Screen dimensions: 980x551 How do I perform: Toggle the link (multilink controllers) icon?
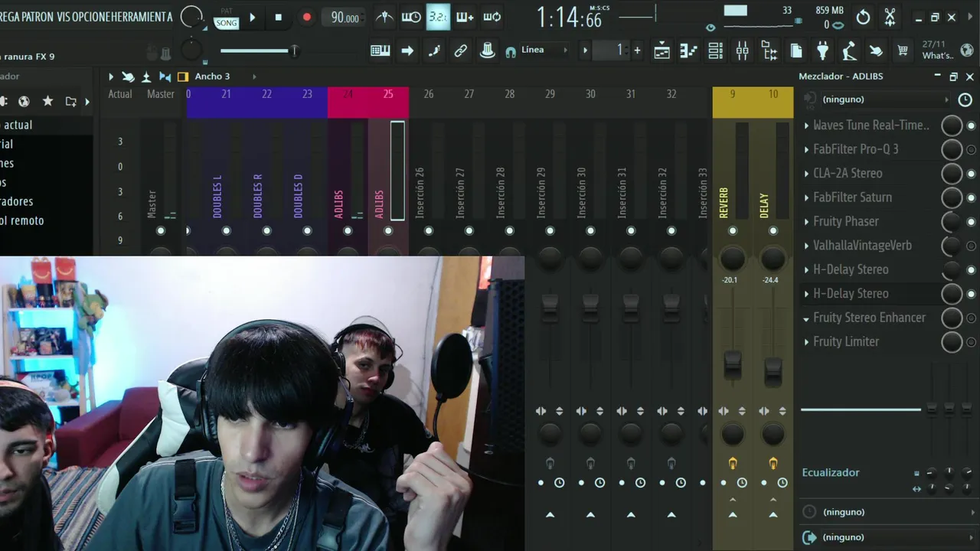pyautogui.click(x=460, y=51)
